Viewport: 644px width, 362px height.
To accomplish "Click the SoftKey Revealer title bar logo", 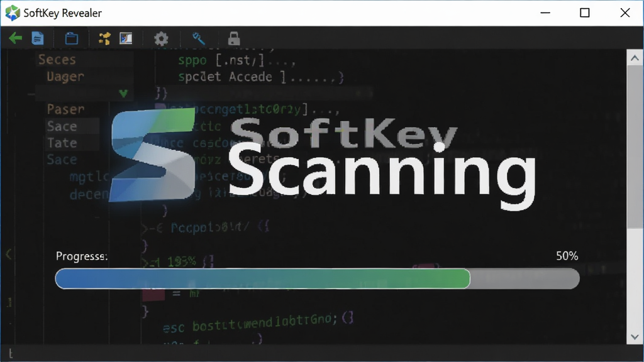I will point(13,13).
